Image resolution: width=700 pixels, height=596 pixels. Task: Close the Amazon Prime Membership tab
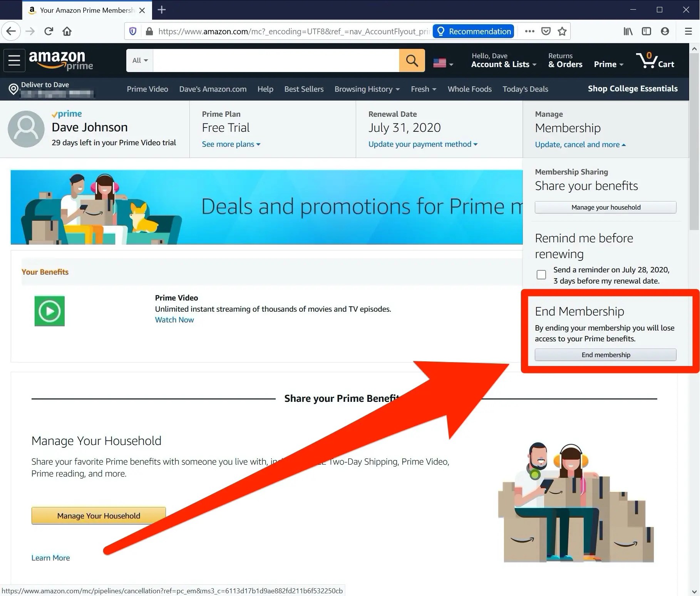142,10
